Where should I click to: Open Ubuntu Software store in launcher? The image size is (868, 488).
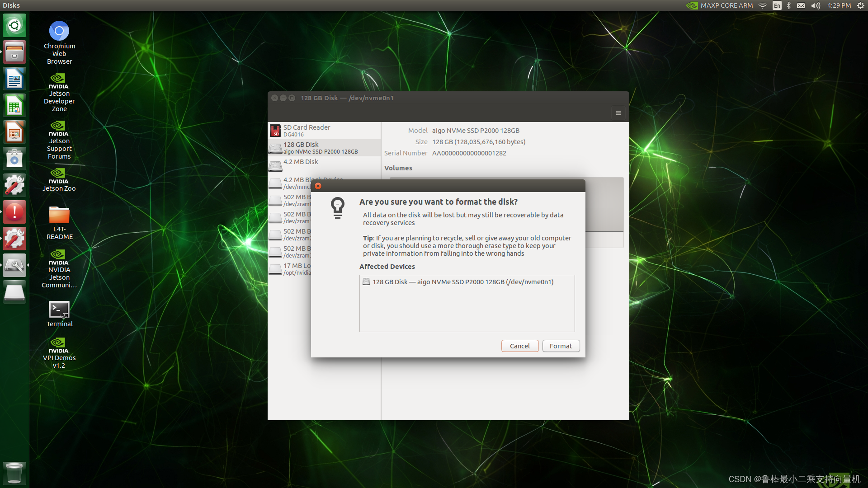coord(14,159)
